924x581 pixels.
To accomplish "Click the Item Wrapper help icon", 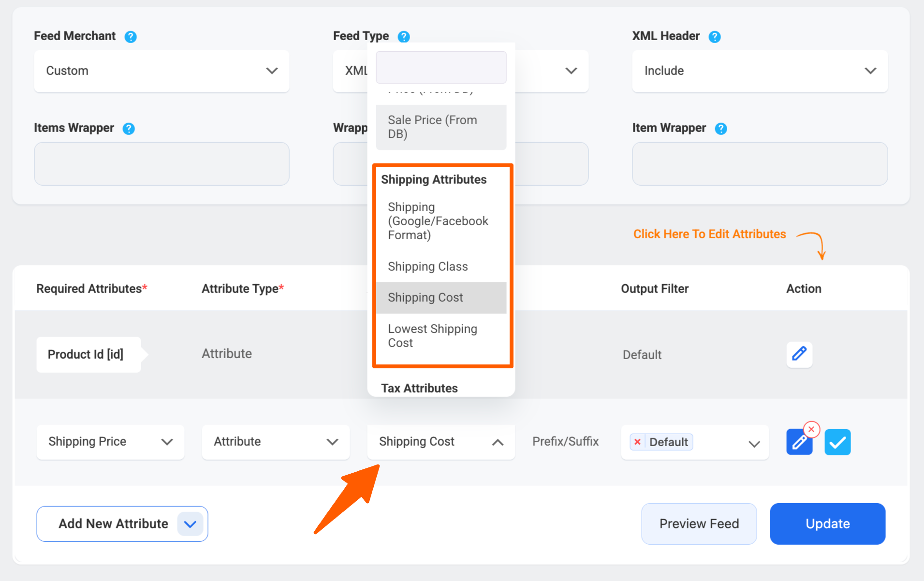I will tap(720, 129).
